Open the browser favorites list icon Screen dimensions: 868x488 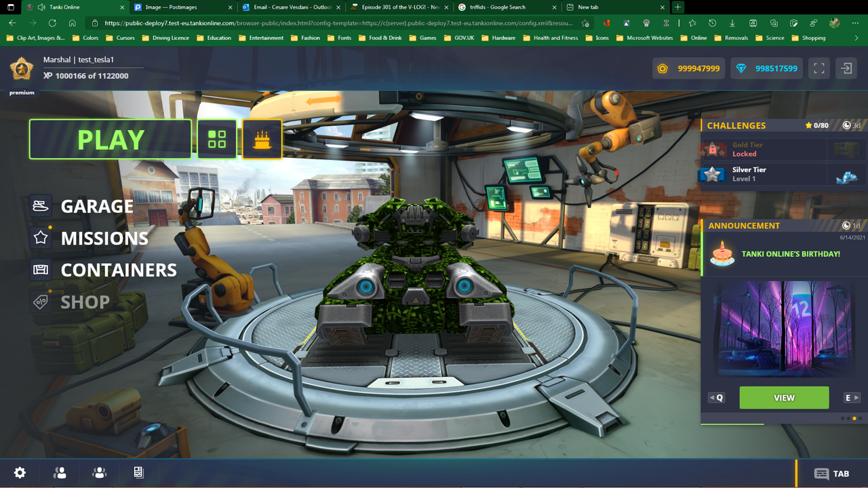pos(692,23)
